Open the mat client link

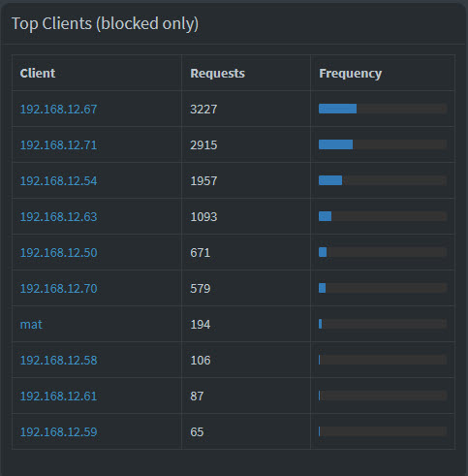tap(31, 325)
